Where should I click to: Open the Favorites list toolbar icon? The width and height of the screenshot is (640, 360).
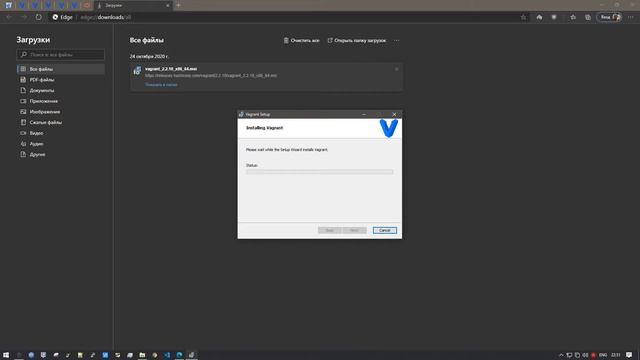click(573, 17)
